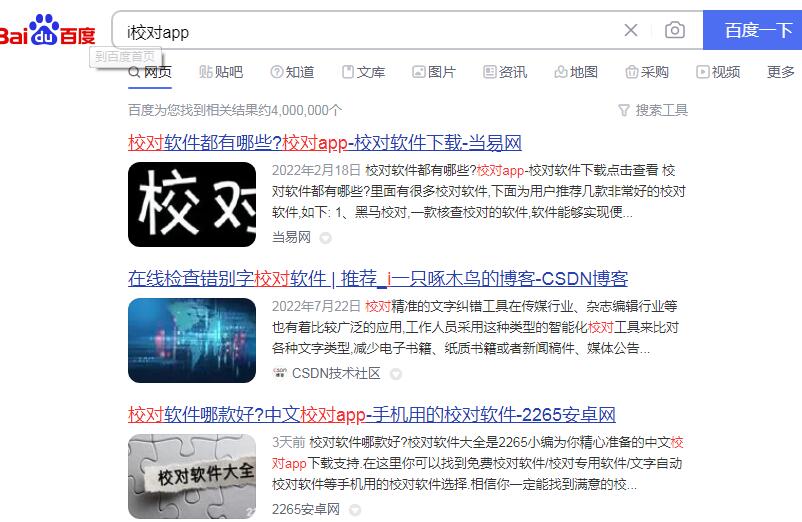Open 搜索工具 filter
Viewport: 802px width, 522px height.
click(653, 110)
